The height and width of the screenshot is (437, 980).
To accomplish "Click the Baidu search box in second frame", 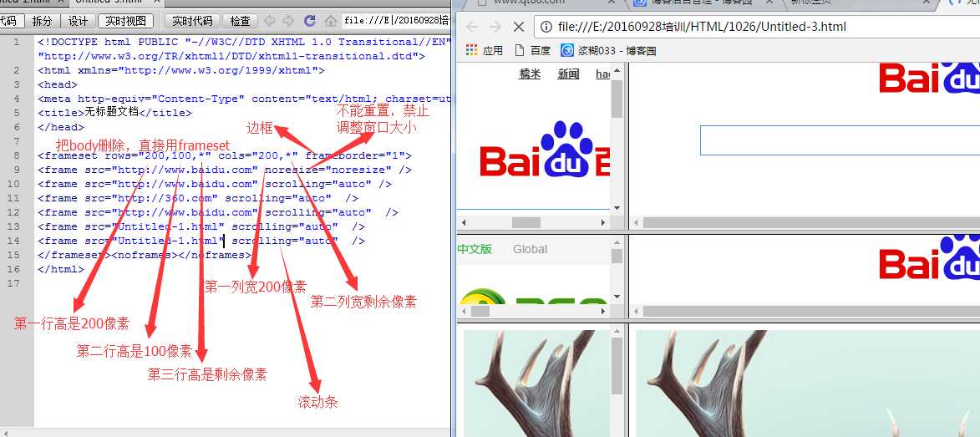I will [x=840, y=140].
